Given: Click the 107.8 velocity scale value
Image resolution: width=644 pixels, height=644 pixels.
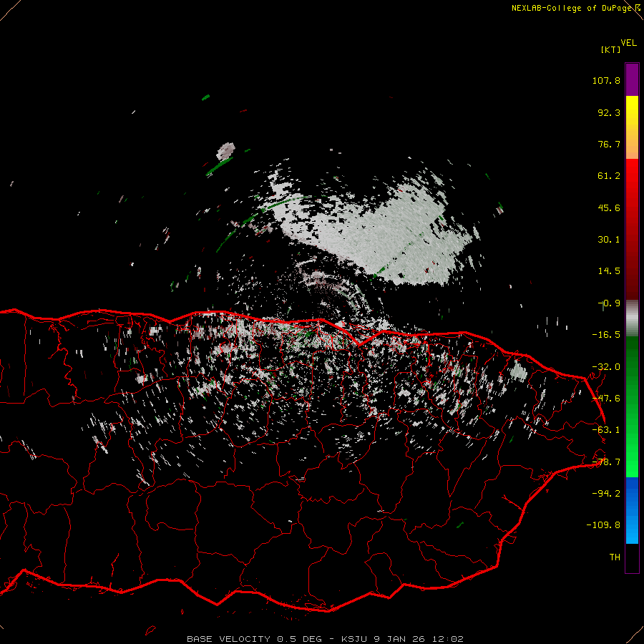Looking at the screenshot, I should pos(606,80).
